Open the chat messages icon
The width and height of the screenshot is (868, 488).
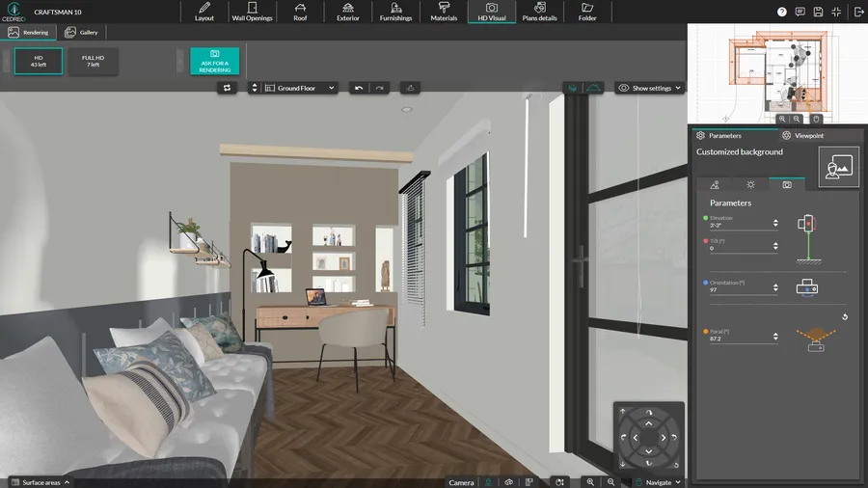click(x=800, y=12)
